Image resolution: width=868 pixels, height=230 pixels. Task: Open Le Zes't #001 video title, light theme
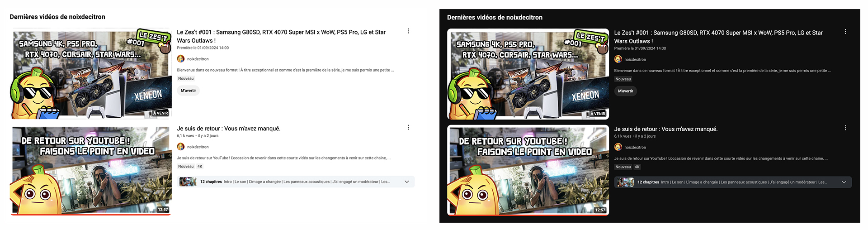(x=281, y=36)
